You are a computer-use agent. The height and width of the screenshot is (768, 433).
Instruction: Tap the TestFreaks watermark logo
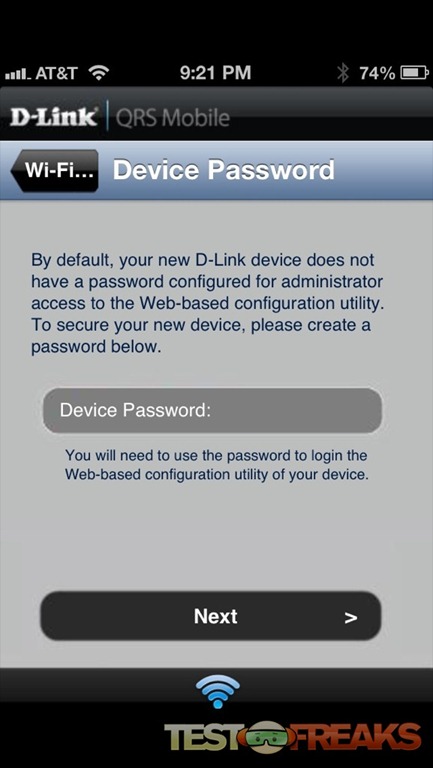coord(292,737)
